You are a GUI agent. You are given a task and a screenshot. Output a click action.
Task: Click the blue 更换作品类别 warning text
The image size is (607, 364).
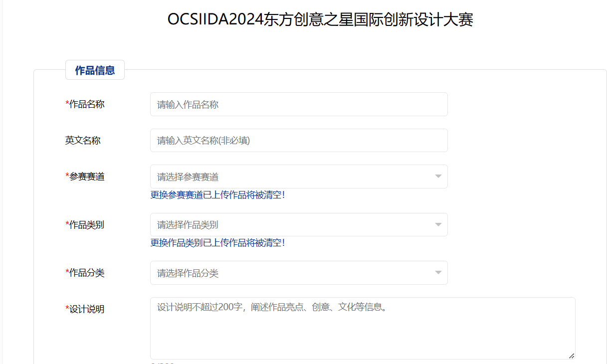pyautogui.click(x=218, y=243)
